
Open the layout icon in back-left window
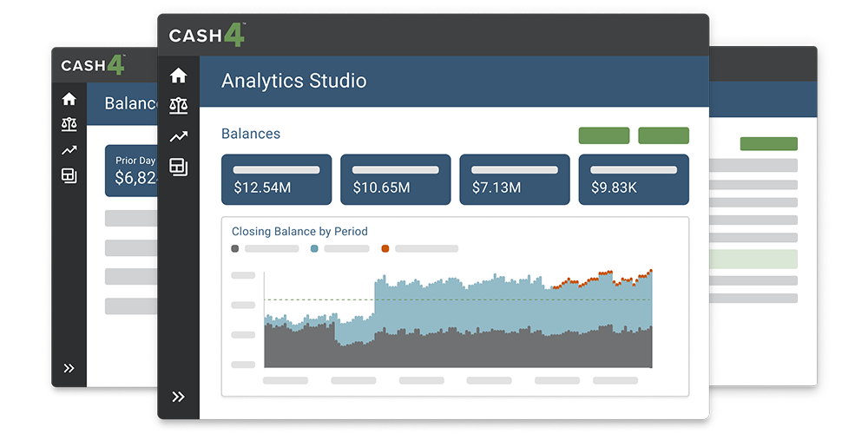pos(69,175)
